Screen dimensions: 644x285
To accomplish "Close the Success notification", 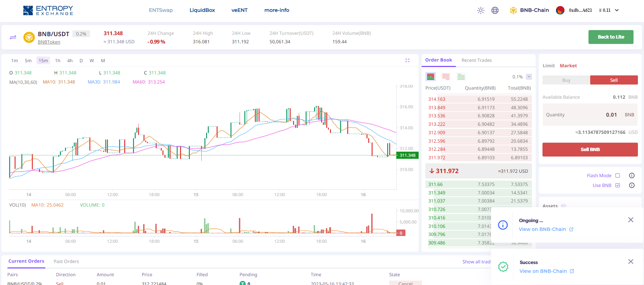I will coord(631,262).
